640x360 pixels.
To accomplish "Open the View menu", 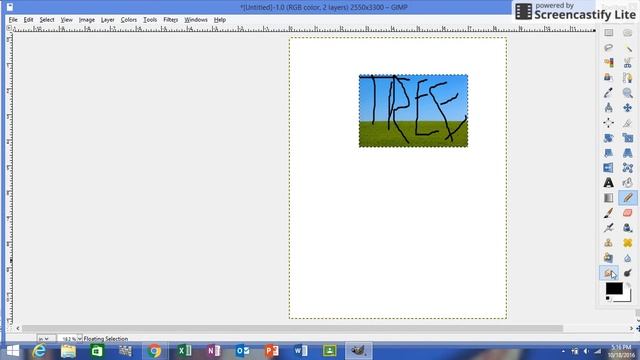I will click(x=67, y=20).
